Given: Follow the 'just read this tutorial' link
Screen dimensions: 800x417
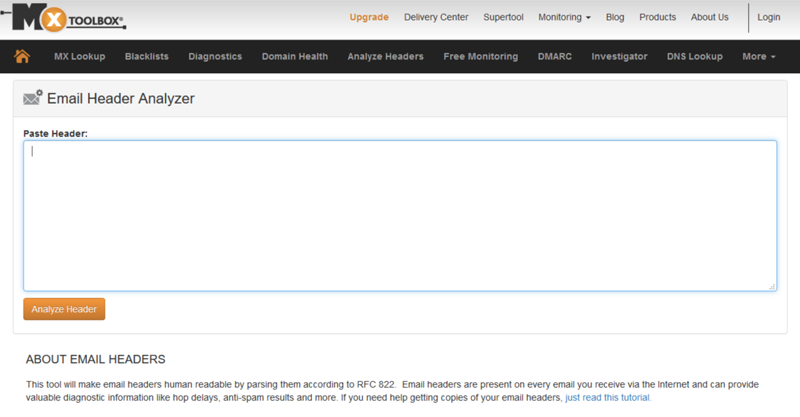Looking at the screenshot, I should 608,398.
